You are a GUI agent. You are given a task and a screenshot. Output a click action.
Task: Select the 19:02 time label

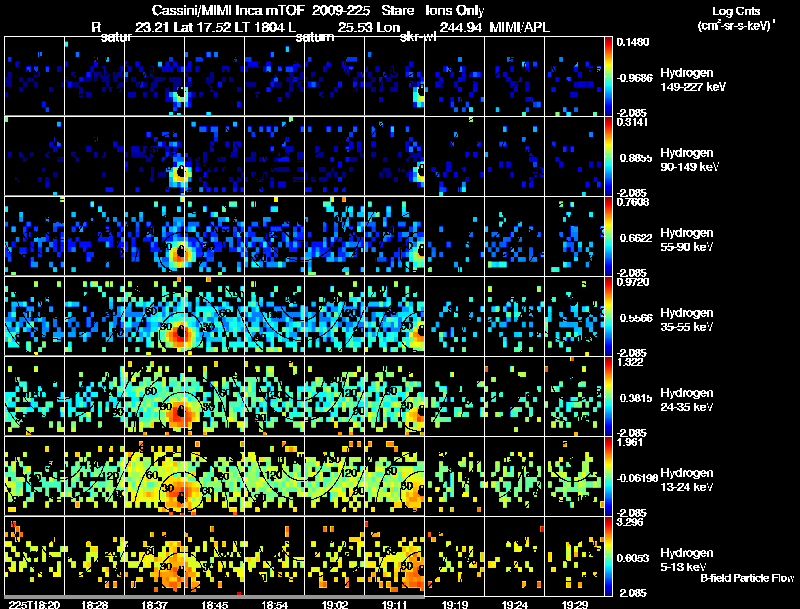tap(335, 604)
